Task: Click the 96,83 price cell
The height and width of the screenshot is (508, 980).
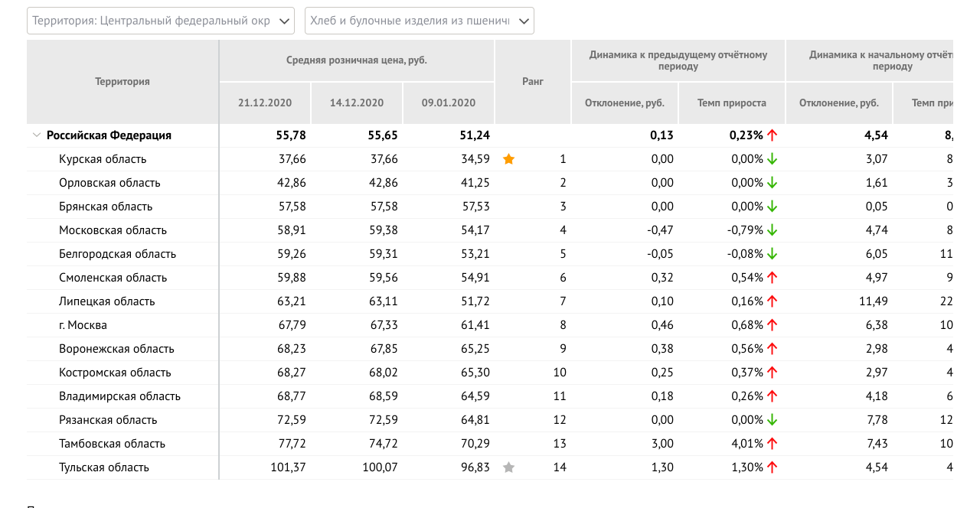Action: point(476,467)
